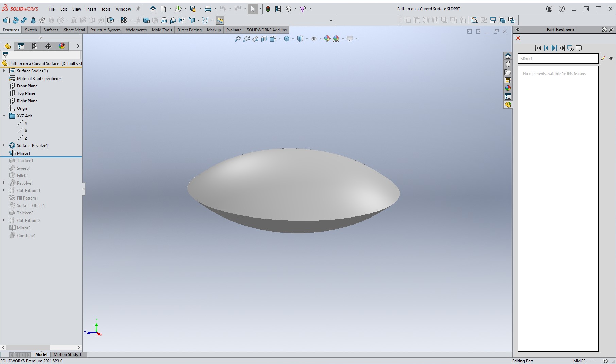This screenshot has width=616, height=364.
Task: Open the Display Style dropdown arrow
Action: 307,39
